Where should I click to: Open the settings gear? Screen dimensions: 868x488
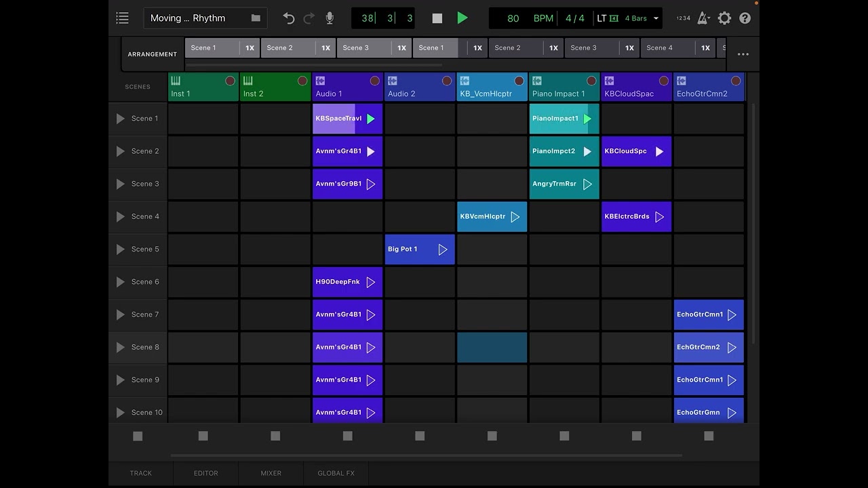point(725,18)
